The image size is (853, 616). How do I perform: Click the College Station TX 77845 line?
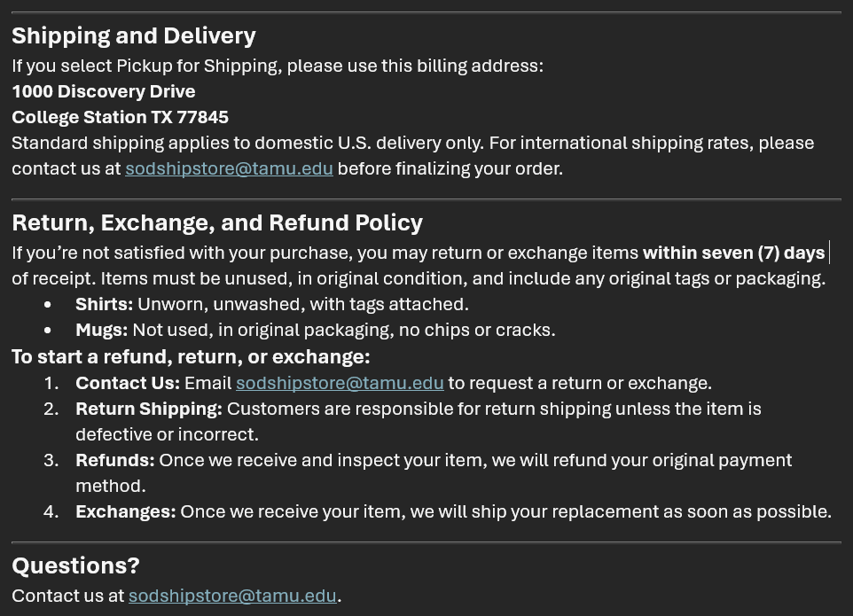[121, 117]
